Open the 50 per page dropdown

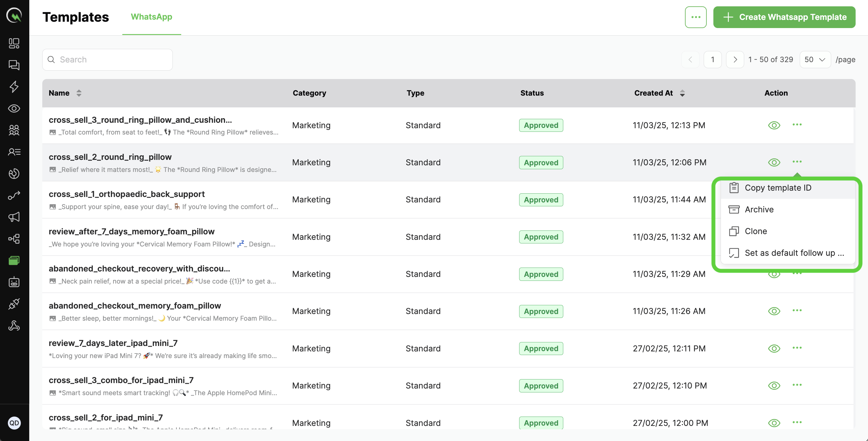pos(815,60)
